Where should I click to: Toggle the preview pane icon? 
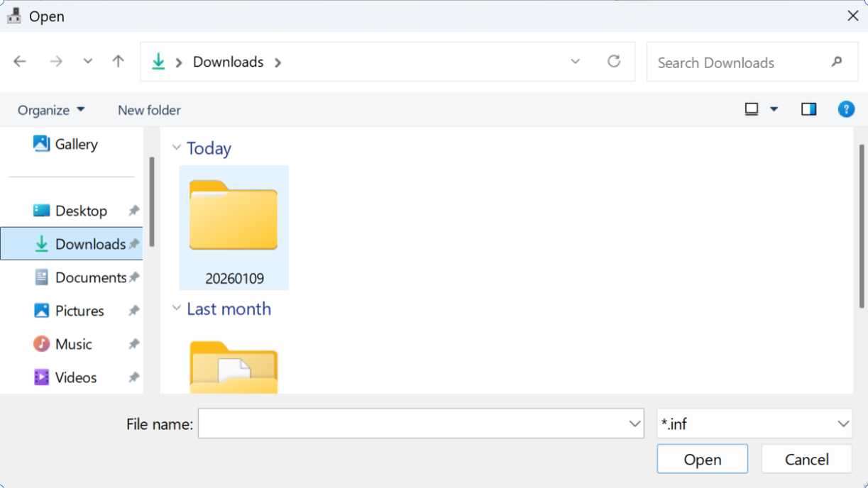(808, 109)
